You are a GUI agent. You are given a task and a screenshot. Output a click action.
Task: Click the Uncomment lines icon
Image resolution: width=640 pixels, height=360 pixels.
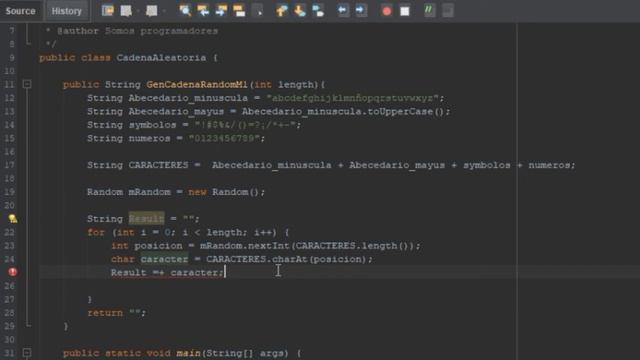coord(448,11)
